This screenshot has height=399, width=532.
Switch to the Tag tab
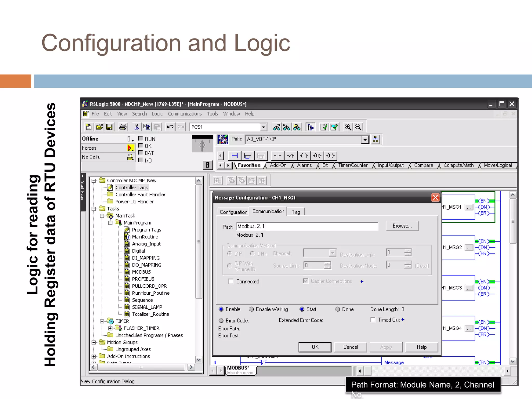[x=296, y=212]
